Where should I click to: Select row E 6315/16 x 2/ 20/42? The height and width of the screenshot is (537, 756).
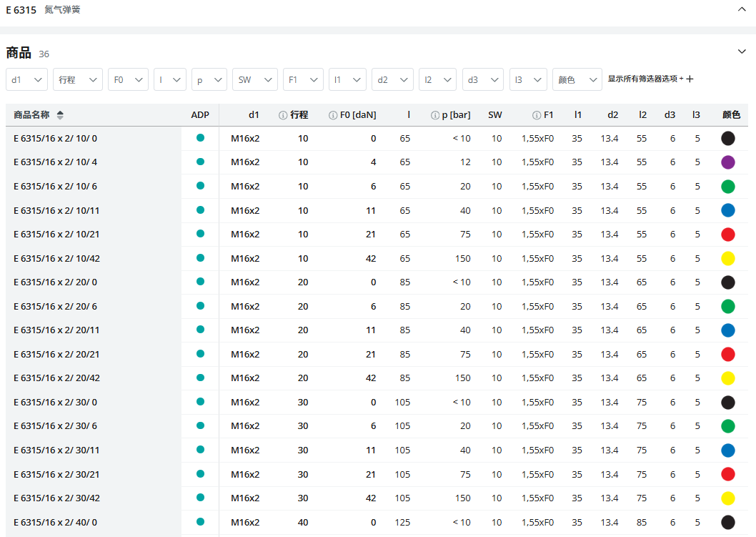(x=377, y=378)
